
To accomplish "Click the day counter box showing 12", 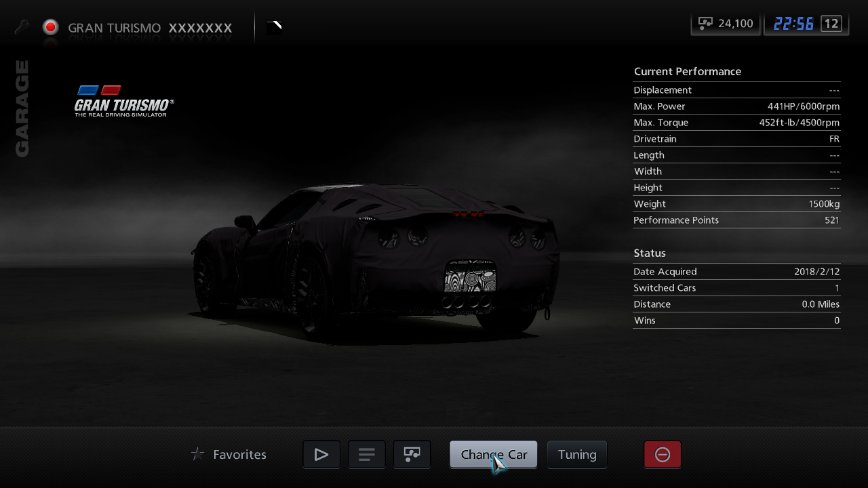I will 831,24.
